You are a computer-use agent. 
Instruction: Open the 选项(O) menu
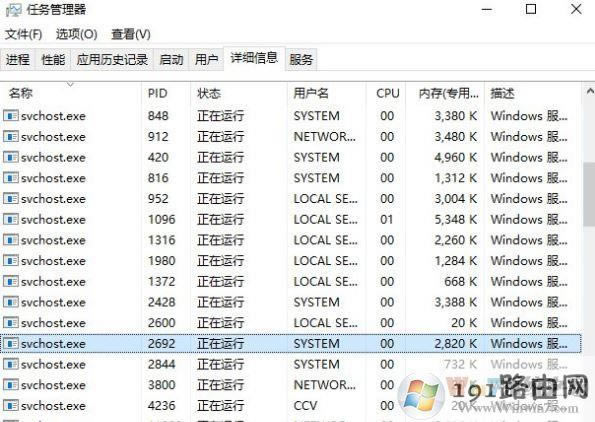click(77, 35)
